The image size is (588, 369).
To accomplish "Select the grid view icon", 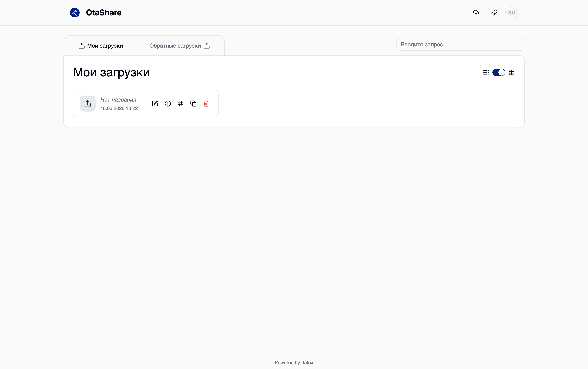I will tap(512, 73).
